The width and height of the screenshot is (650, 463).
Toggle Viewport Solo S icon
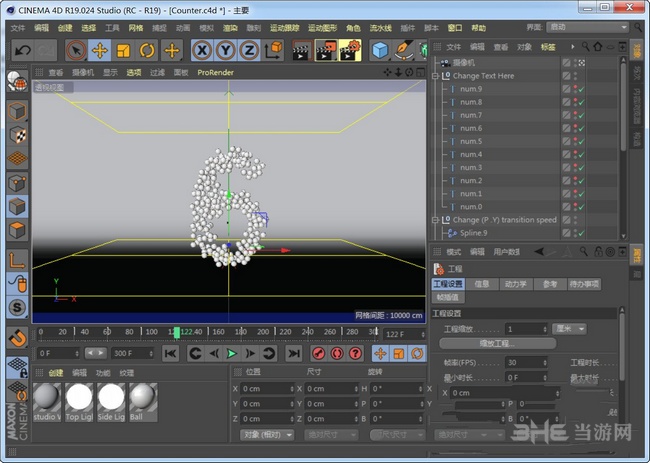(x=17, y=307)
